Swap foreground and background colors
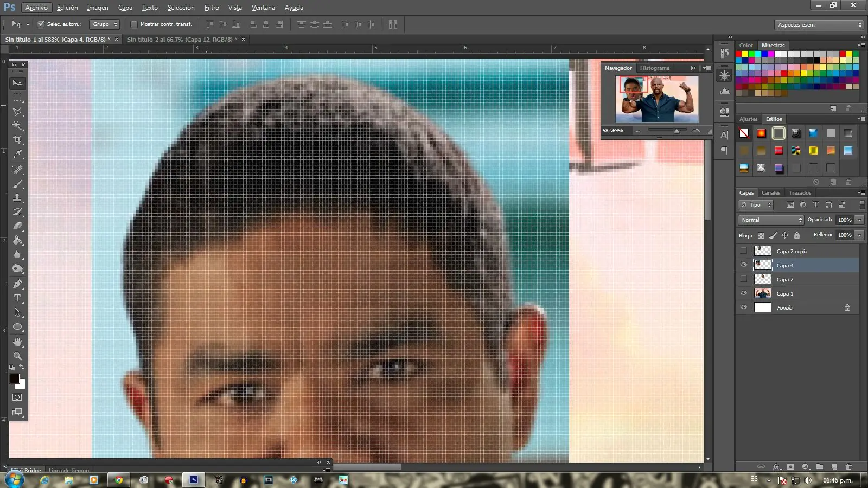 pos(22,368)
